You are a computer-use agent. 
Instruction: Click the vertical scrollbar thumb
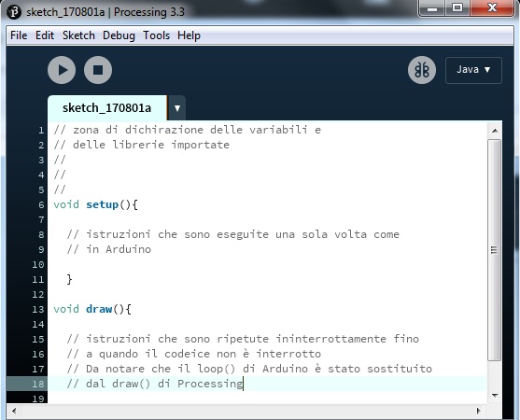[x=495, y=250]
